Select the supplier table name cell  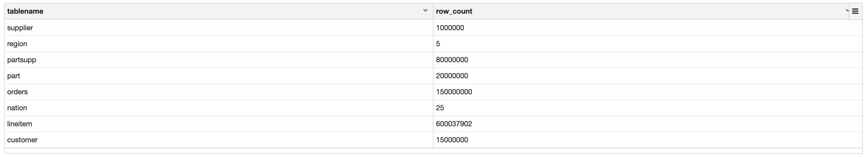(x=20, y=28)
